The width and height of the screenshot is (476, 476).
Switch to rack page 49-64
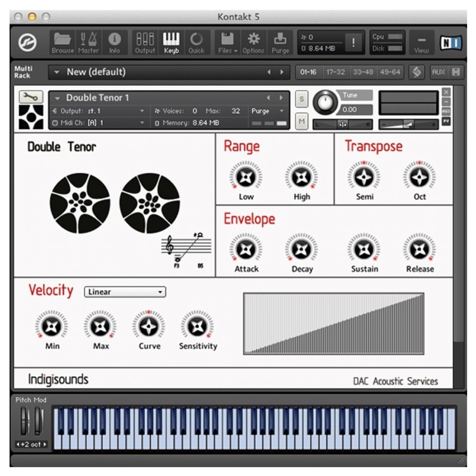tap(390, 72)
